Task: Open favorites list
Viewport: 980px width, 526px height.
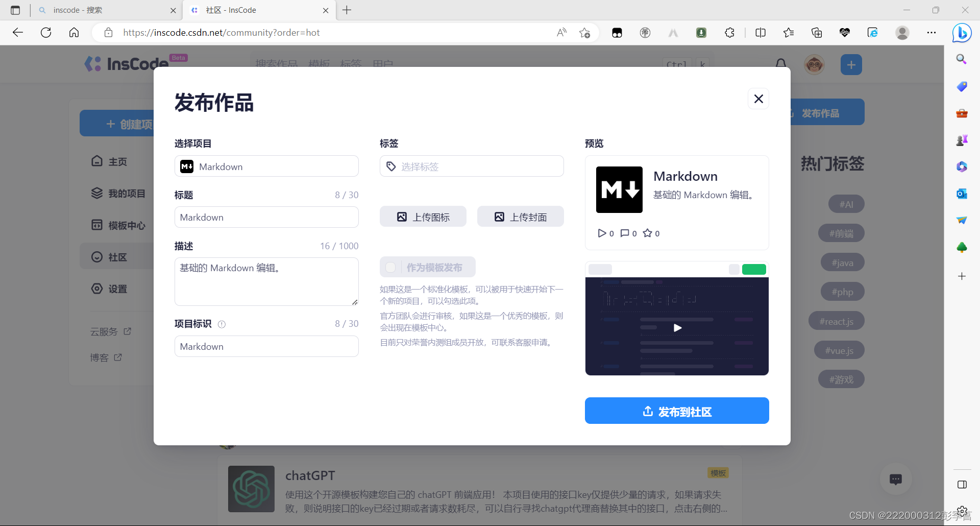Action: tap(789, 33)
